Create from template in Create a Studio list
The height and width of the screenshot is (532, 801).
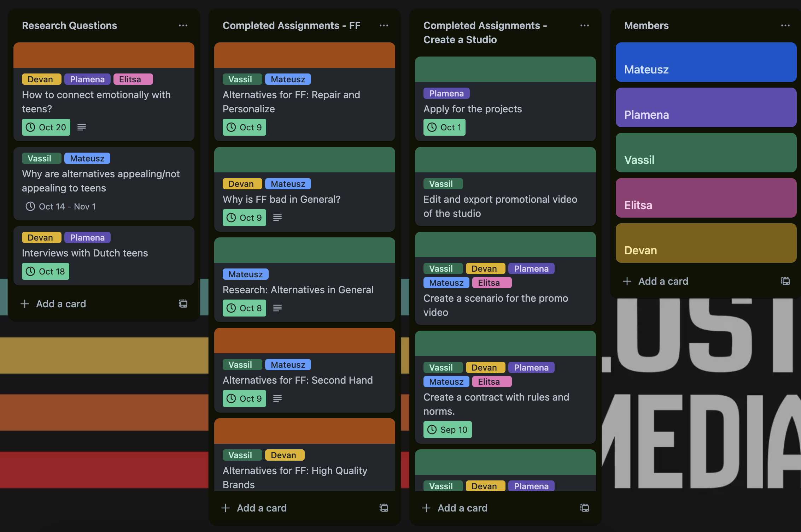tap(585, 508)
